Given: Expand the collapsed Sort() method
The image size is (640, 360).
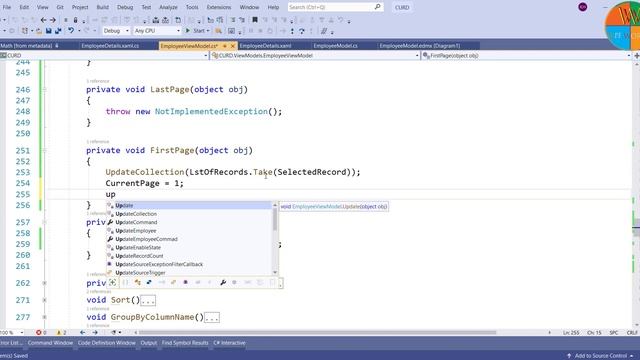Looking at the screenshot, I should point(44,300).
